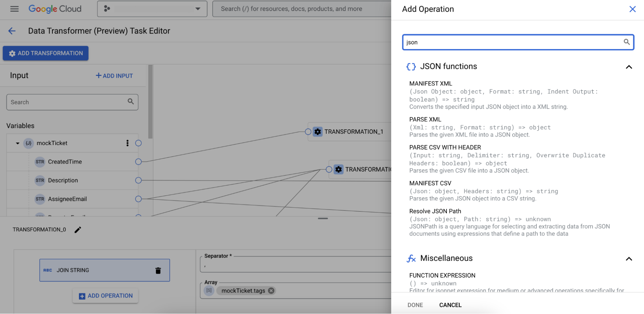Open the mockTicket three-dot overflow menu
This screenshot has width=644, height=314.
tap(127, 143)
